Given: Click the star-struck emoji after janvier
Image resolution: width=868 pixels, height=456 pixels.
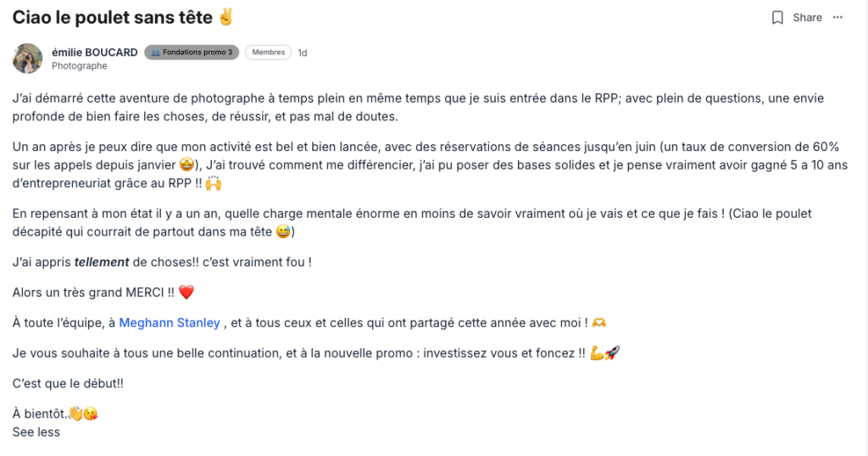Looking at the screenshot, I should (x=188, y=166).
